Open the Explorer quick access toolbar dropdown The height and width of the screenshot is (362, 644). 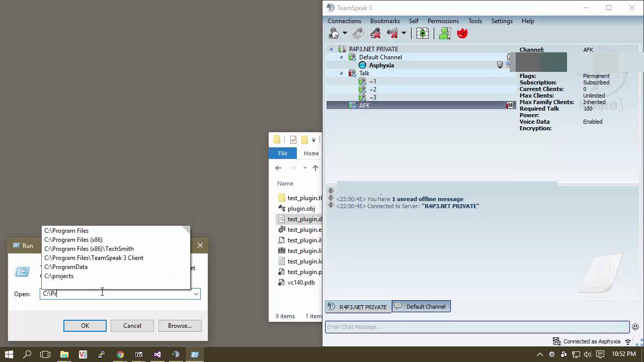pos(313,140)
